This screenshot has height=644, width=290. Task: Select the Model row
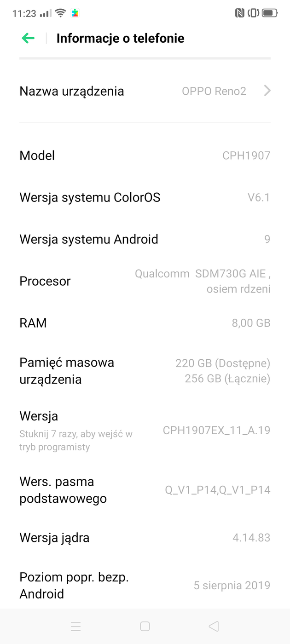145,155
